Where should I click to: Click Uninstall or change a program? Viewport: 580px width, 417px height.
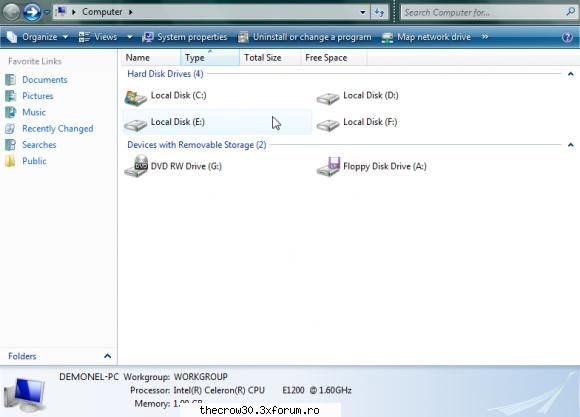coord(305,37)
